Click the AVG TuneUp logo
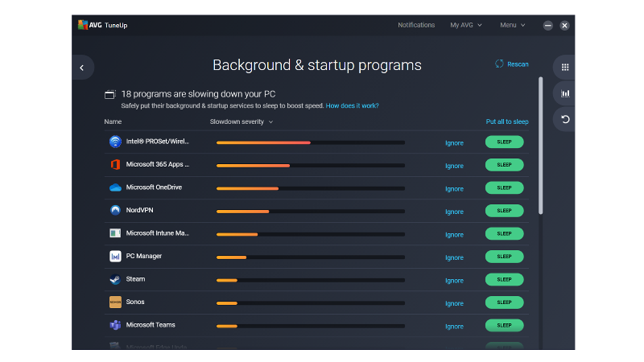 tap(102, 25)
